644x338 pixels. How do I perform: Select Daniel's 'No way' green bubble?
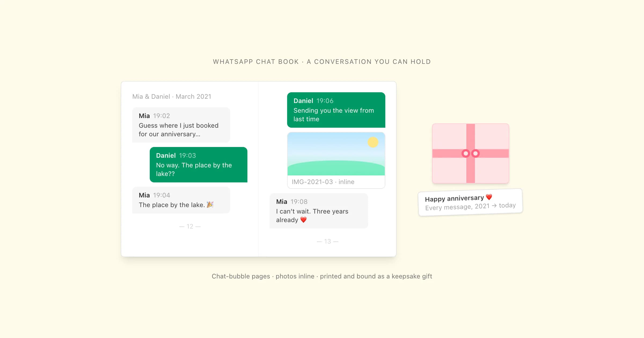click(199, 165)
